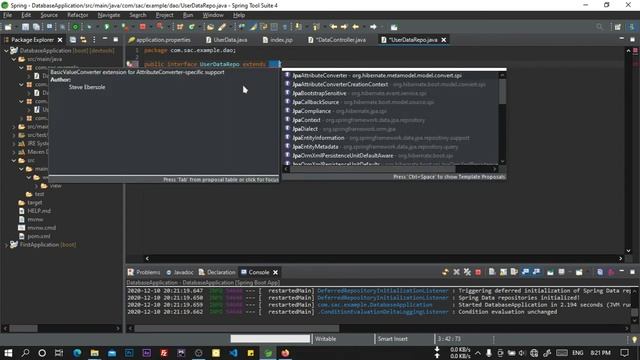The width and height of the screenshot is (640, 360).
Task: Expand Maven Dependencies node
Action: [x=13, y=152]
